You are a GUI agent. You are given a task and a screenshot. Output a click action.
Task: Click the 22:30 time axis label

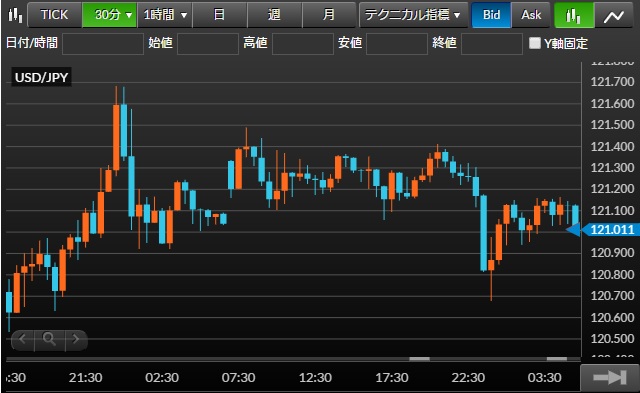[x=468, y=377]
